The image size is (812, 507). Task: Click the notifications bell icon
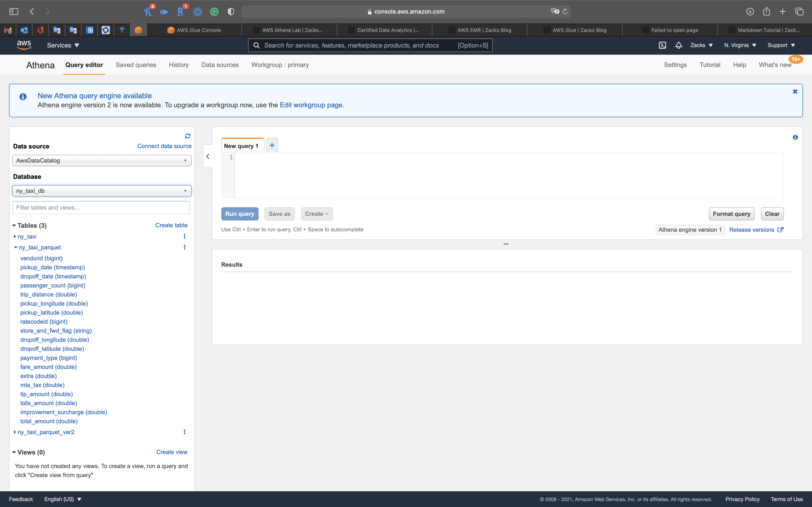click(x=679, y=45)
